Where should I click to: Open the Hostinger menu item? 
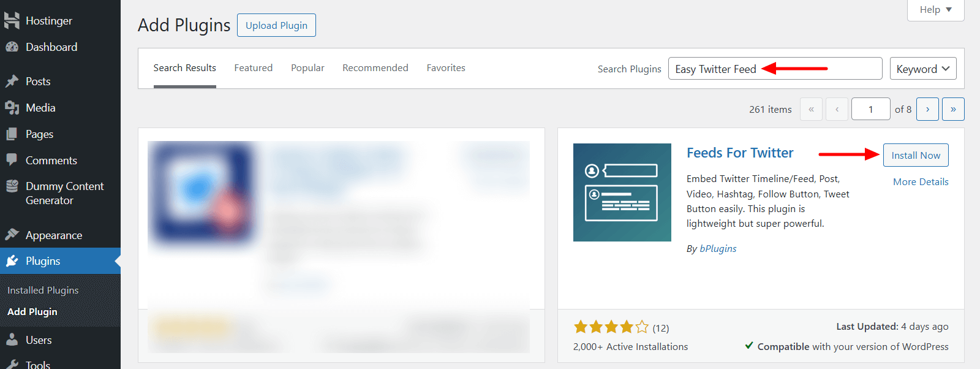coord(60,20)
